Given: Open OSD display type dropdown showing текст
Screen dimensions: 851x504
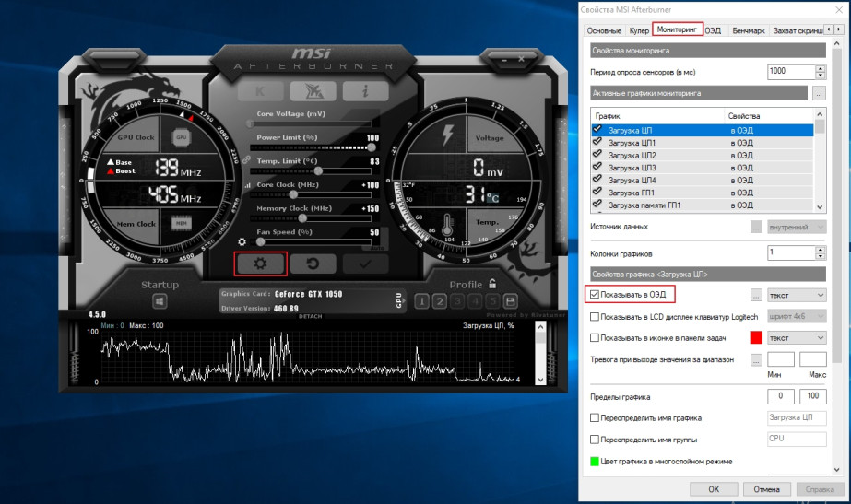Looking at the screenshot, I should coord(797,295).
